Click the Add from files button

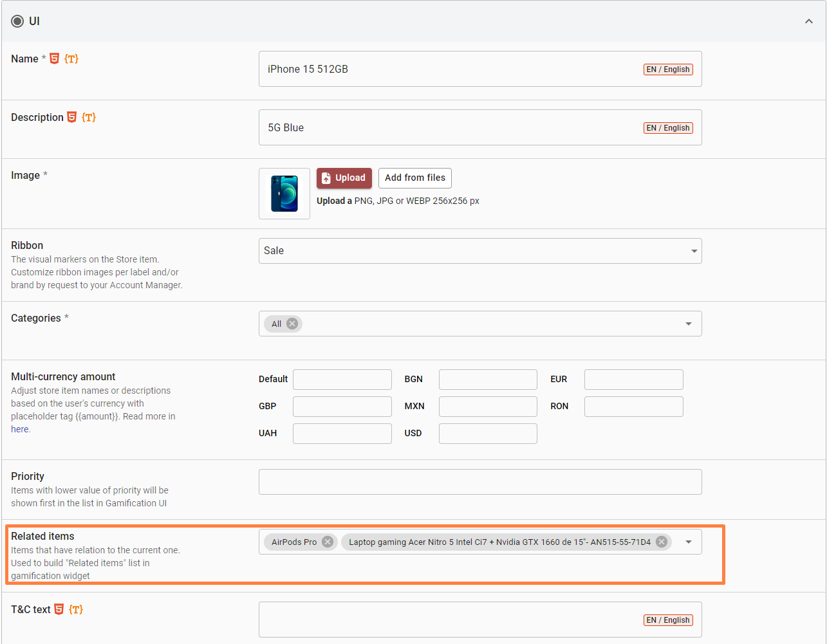(415, 178)
